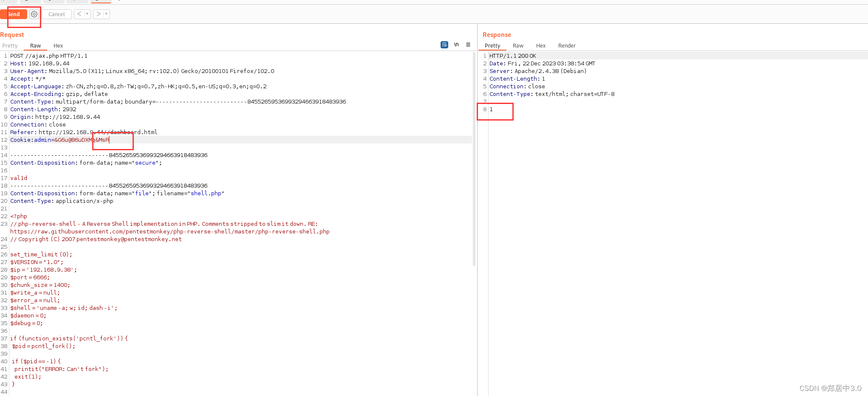
Task: Open request editor hamburger menu
Action: [x=468, y=45]
